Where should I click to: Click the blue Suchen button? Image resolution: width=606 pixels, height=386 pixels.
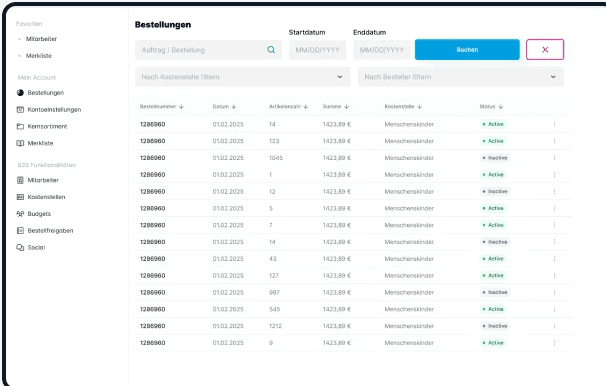[467, 49]
